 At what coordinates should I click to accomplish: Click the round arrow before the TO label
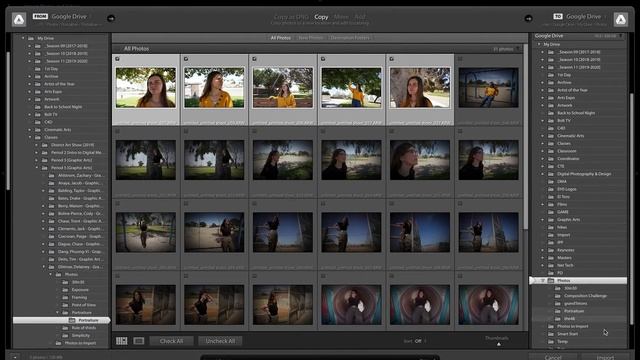tap(529, 18)
